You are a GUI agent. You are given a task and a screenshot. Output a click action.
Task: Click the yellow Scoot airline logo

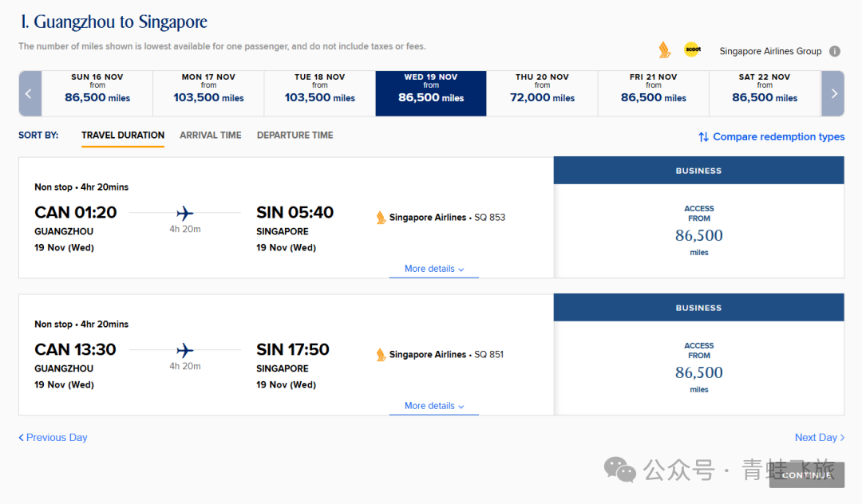click(x=692, y=50)
